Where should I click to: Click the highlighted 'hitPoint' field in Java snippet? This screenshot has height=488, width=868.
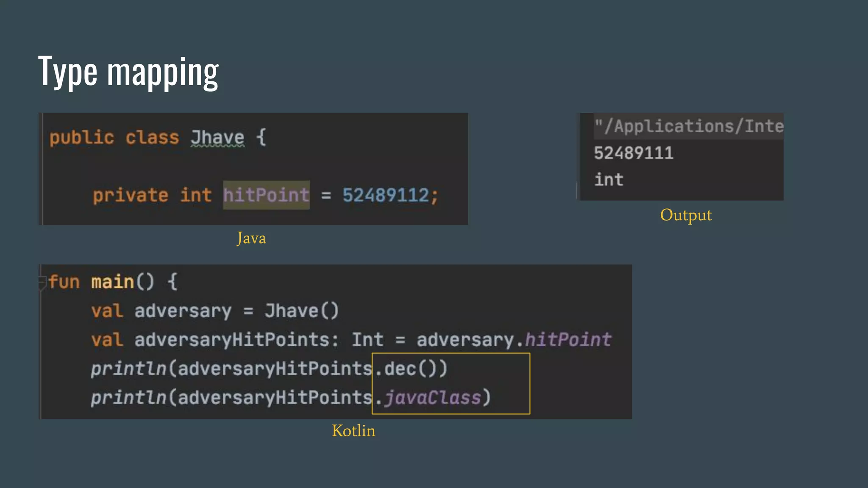(x=266, y=195)
